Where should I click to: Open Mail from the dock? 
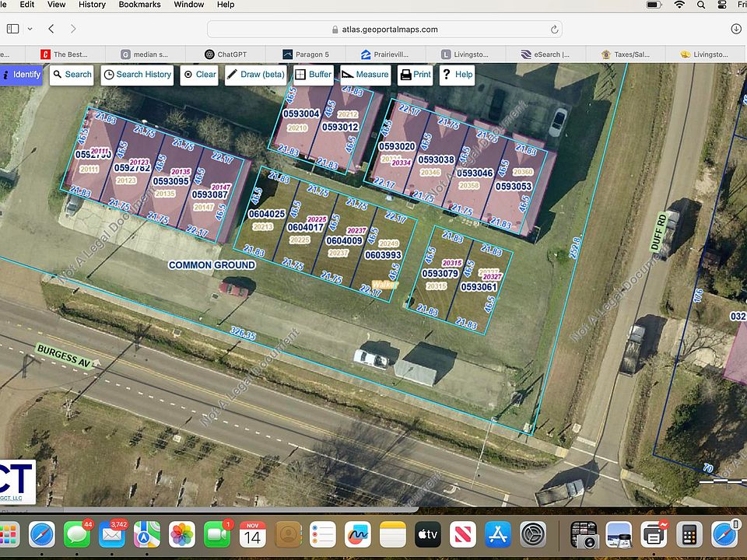tap(112, 535)
